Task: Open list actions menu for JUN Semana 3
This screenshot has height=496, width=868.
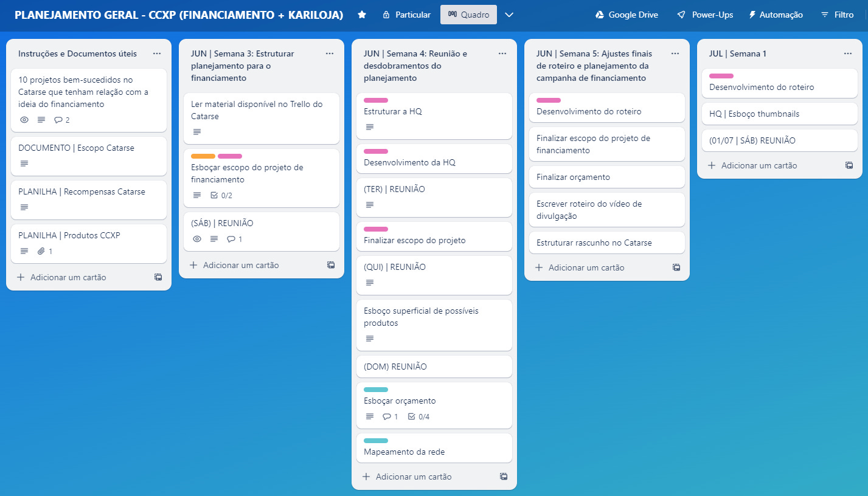Action: (x=330, y=53)
